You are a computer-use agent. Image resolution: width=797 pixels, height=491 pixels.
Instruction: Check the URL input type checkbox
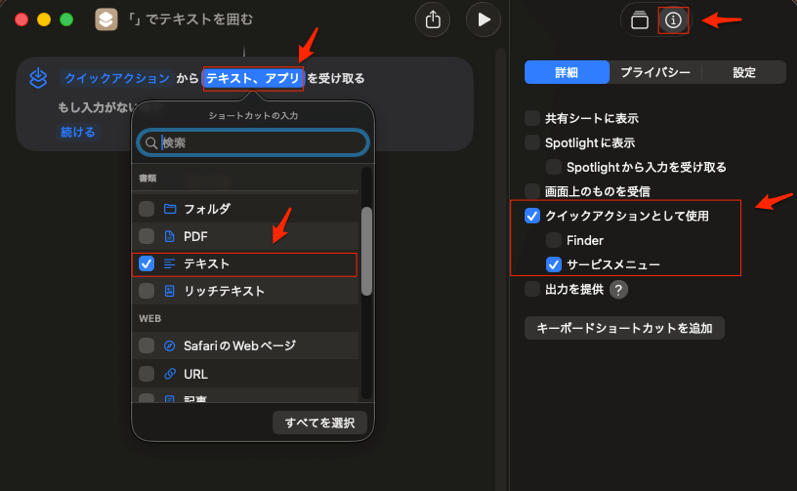point(146,374)
